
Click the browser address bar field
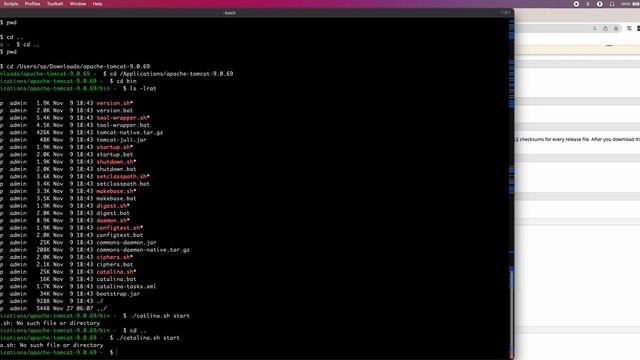(569, 28)
